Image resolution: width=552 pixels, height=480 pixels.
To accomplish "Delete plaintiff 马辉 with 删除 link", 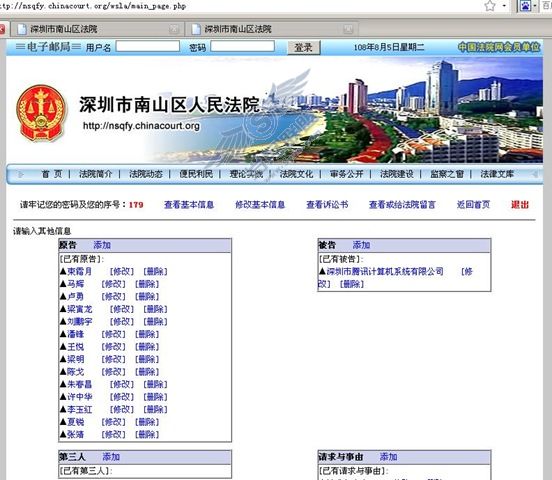I will [x=147, y=284].
